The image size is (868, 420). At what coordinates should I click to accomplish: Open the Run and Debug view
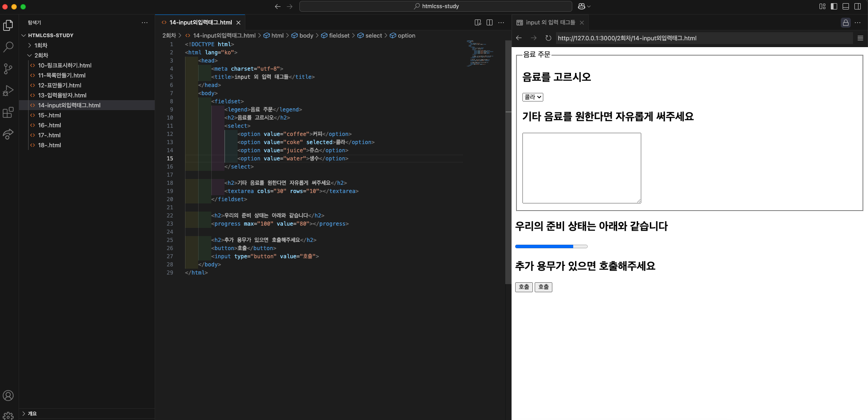pos(8,91)
